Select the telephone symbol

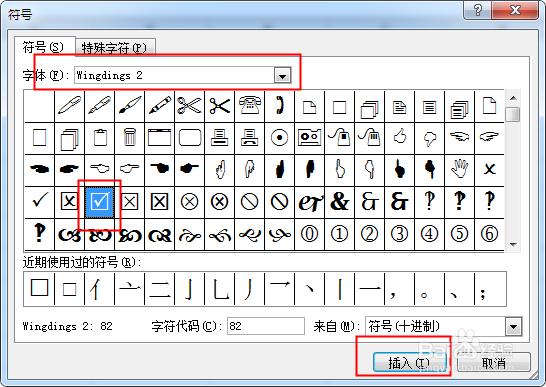[250, 106]
